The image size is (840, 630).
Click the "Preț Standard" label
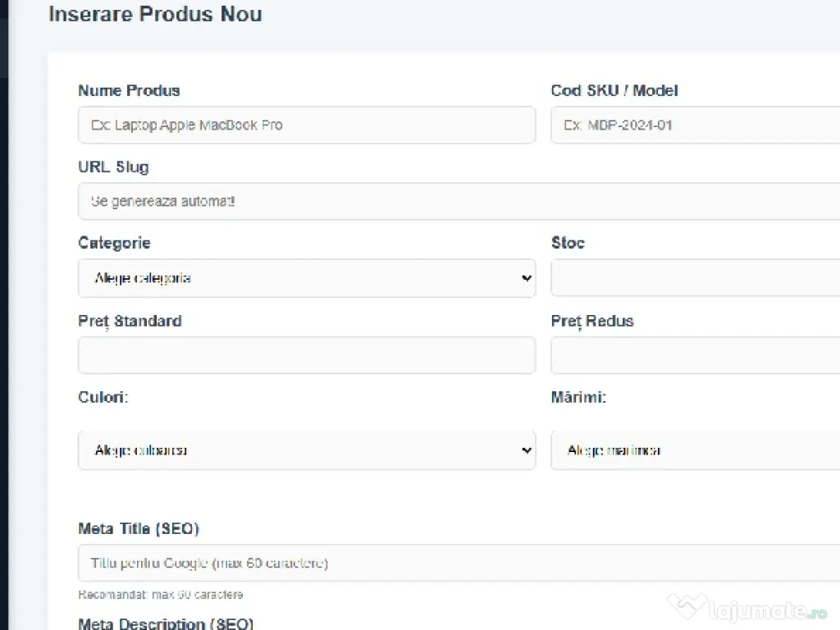point(130,321)
